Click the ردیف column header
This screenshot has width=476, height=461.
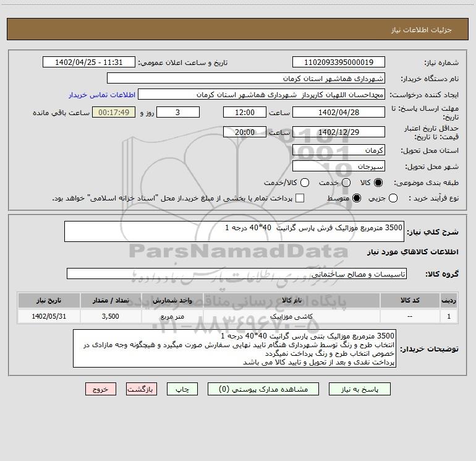point(449,301)
